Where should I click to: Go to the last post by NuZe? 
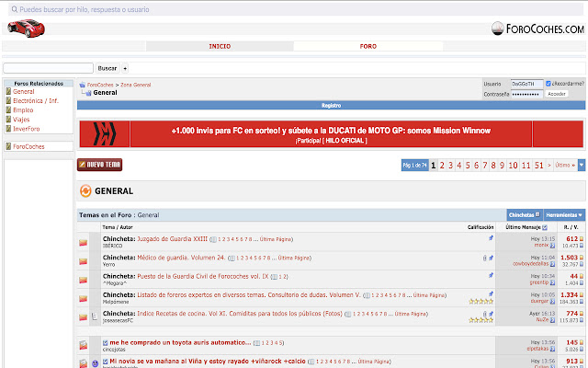coord(552,319)
